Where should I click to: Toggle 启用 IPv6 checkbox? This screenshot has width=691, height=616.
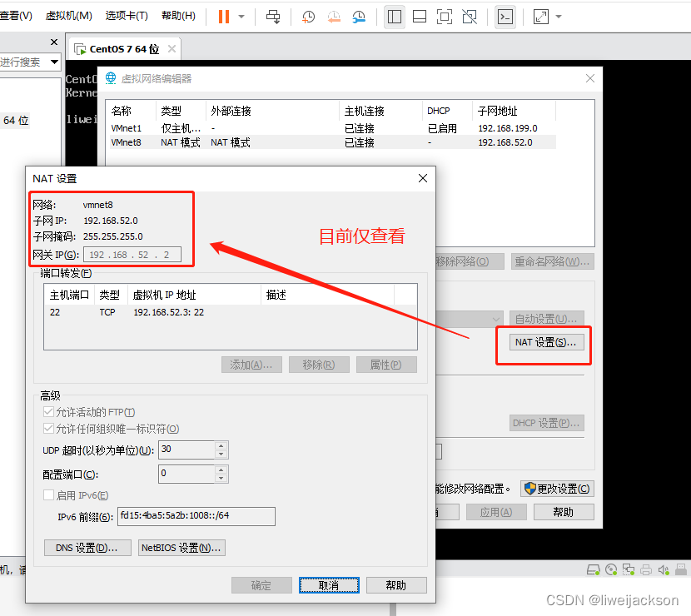pos(48,494)
